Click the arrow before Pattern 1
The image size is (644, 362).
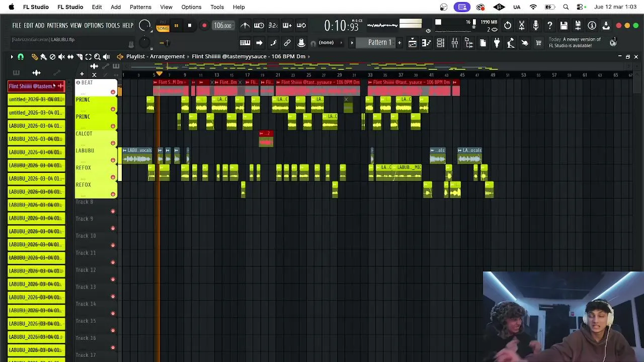point(352,43)
